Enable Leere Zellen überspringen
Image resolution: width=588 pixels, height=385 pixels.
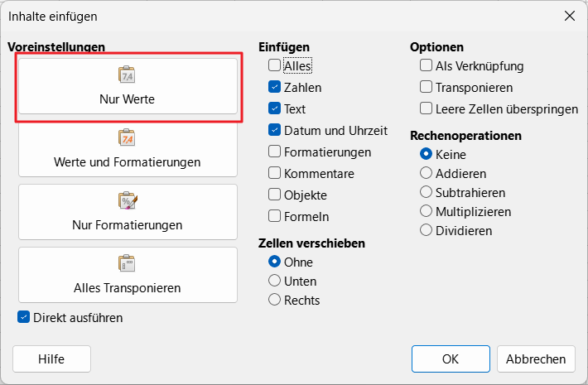[426, 108]
